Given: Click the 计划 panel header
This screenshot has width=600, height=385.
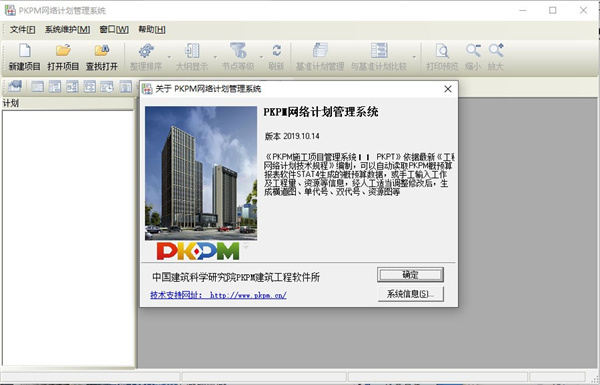Looking at the screenshot, I should tap(68, 103).
